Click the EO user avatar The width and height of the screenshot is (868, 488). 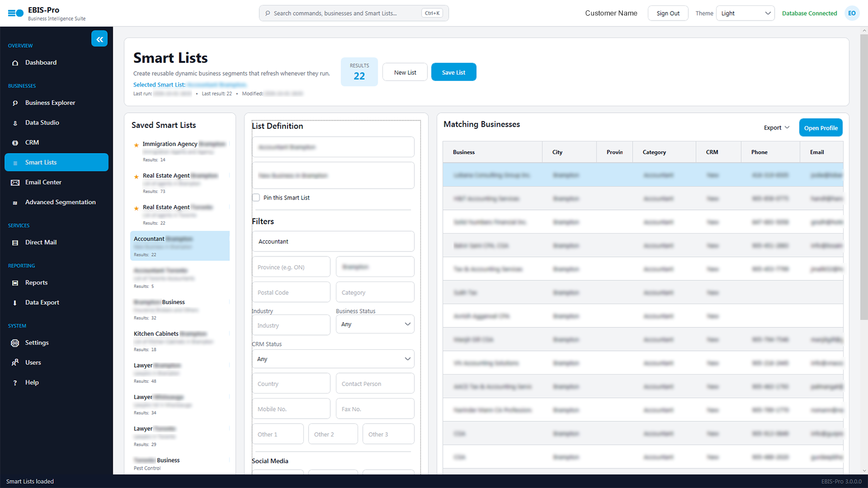click(852, 14)
